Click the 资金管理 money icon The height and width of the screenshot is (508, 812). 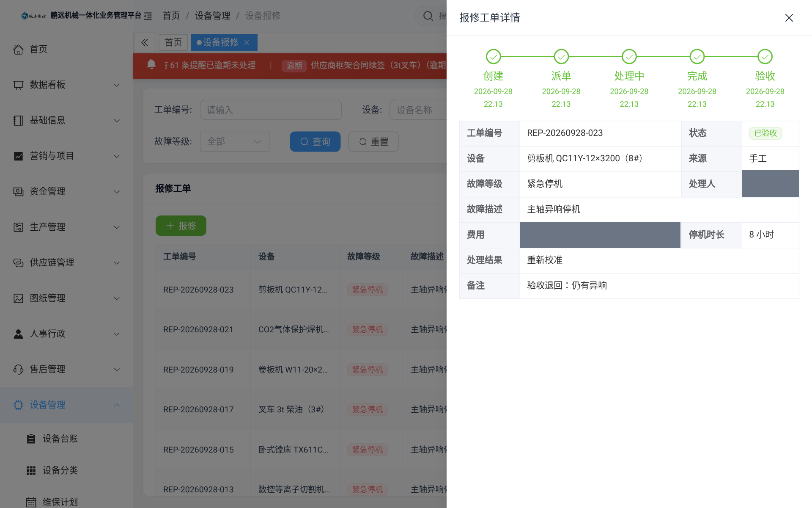(x=18, y=191)
